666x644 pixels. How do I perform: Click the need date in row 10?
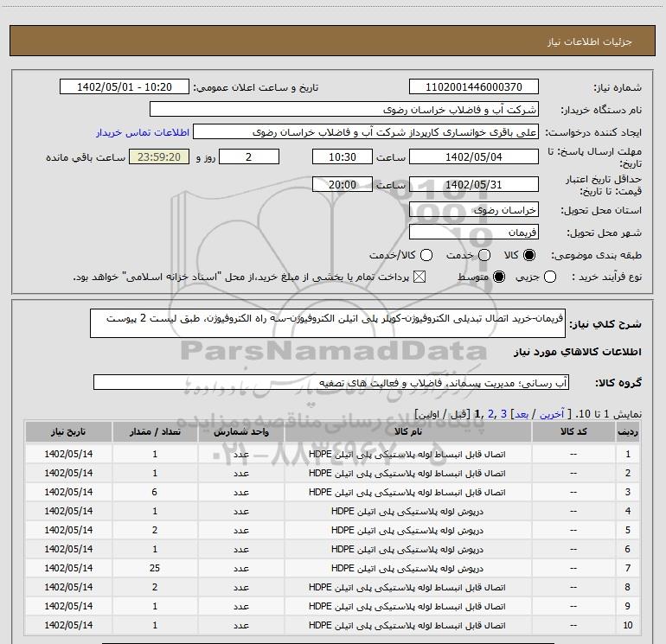click(68, 625)
